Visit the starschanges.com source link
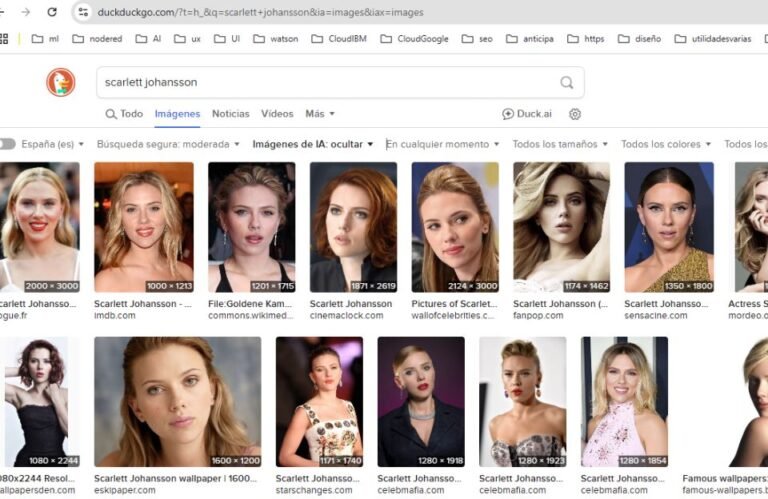The image size is (768, 499). click(314, 490)
